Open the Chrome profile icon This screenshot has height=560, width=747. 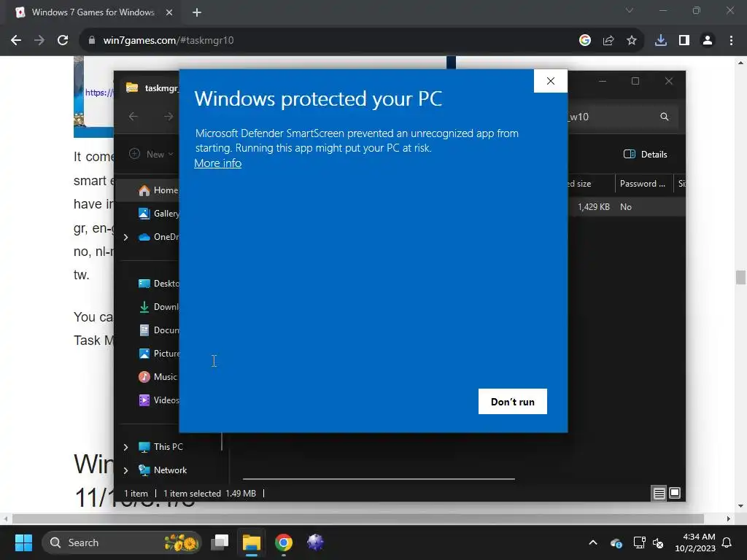pos(708,41)
